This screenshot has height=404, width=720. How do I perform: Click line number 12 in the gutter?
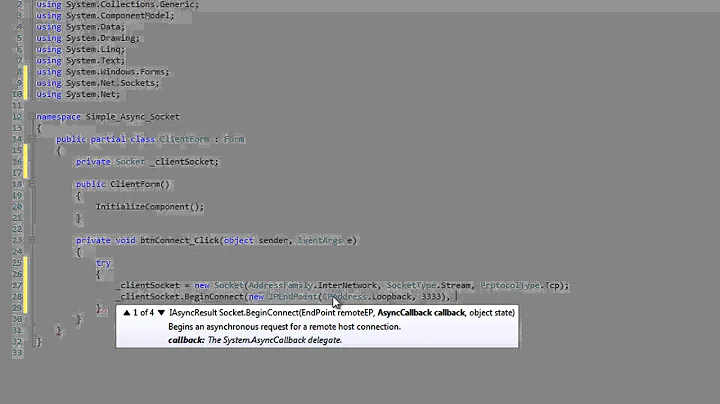[17, 117]
